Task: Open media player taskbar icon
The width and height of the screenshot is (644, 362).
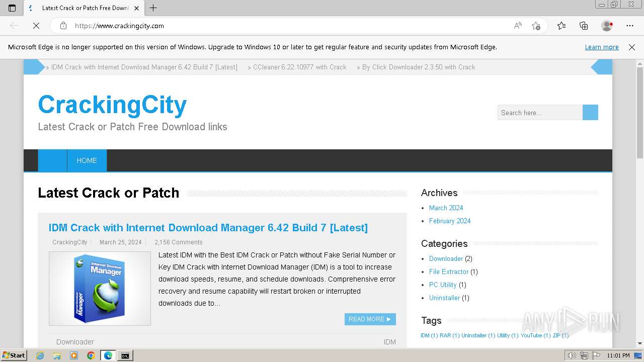Action: click(x=74, y=355)
